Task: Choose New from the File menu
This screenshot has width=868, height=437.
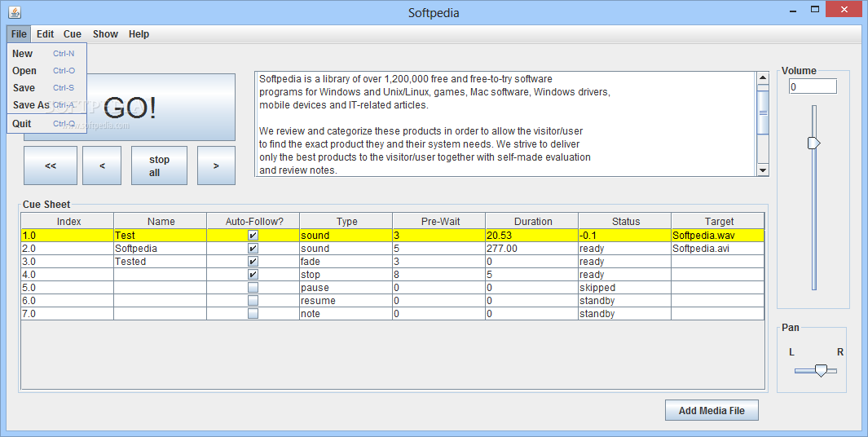Action: 46,54
